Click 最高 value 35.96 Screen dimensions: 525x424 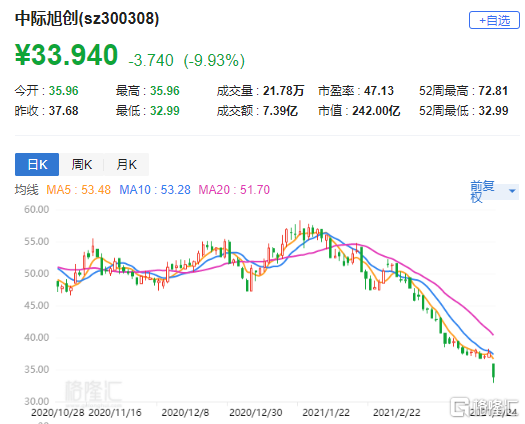tap(165, 91)
